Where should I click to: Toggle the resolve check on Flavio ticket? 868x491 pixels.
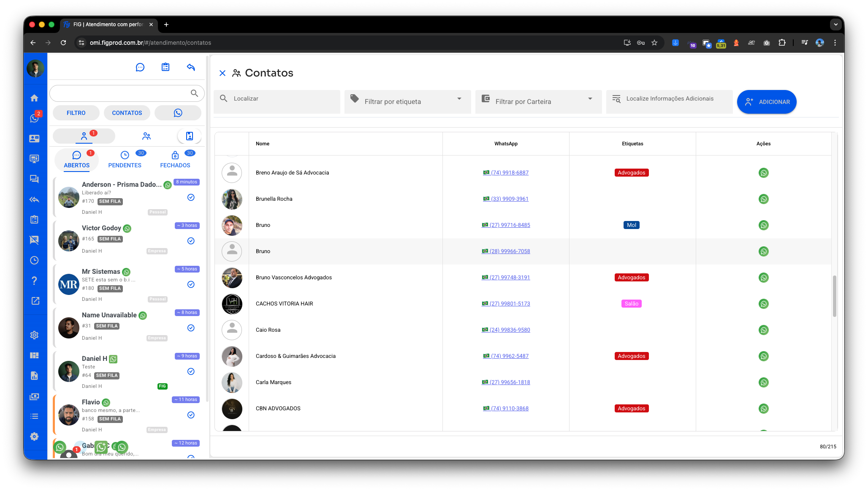[x=191, y=415]
